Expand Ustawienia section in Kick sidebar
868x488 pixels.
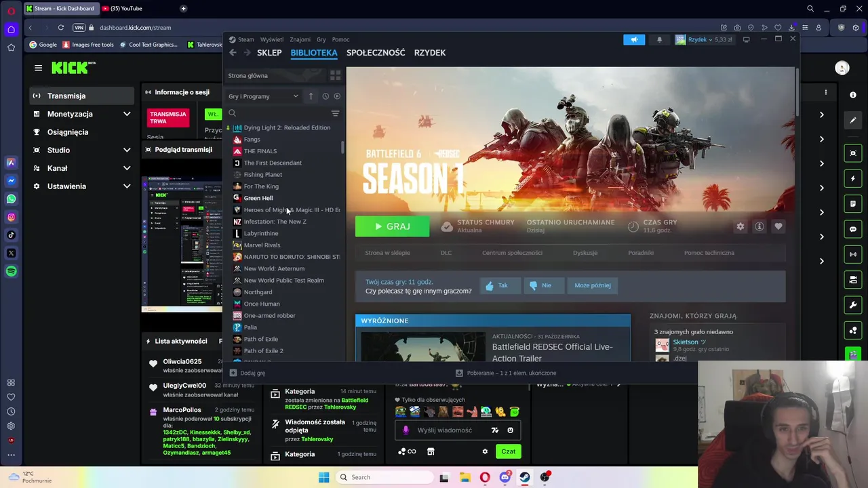click(x=126, y=186)
